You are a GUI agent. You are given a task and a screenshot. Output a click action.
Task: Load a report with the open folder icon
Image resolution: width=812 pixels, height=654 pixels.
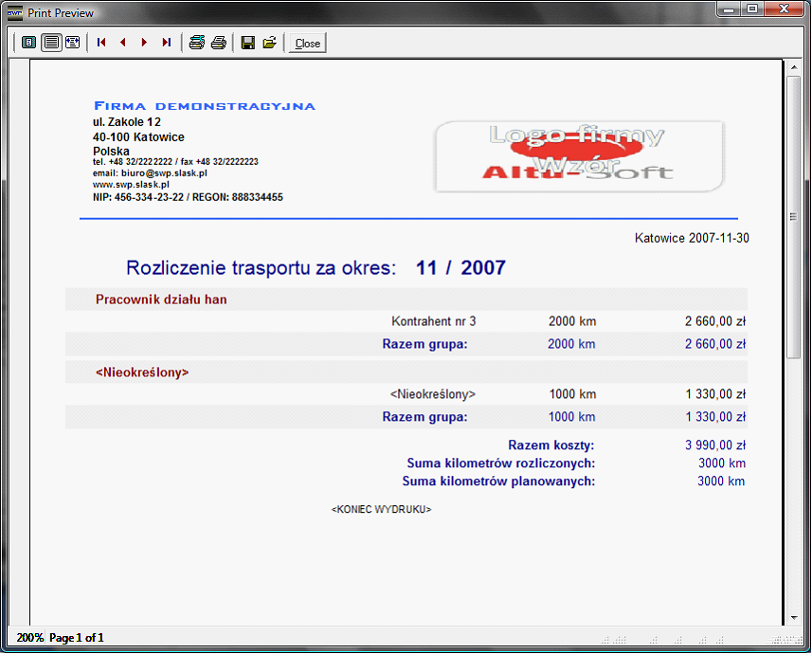tap(269, 43)
